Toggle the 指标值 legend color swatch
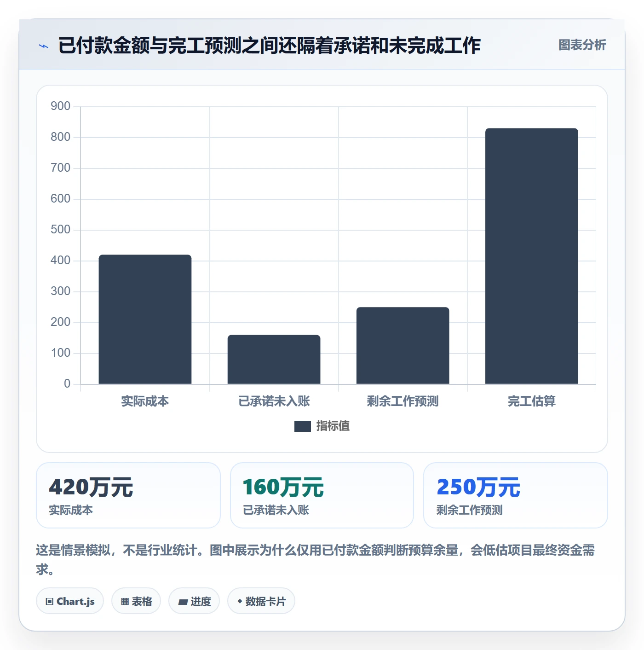 302,426
